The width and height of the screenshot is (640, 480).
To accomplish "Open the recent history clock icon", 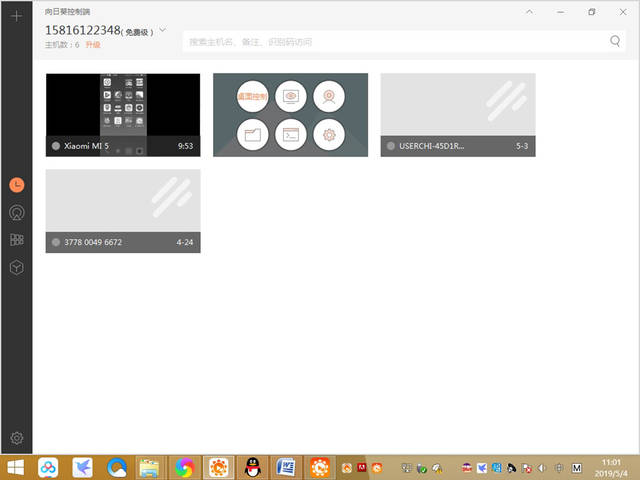I will point(17,185).
